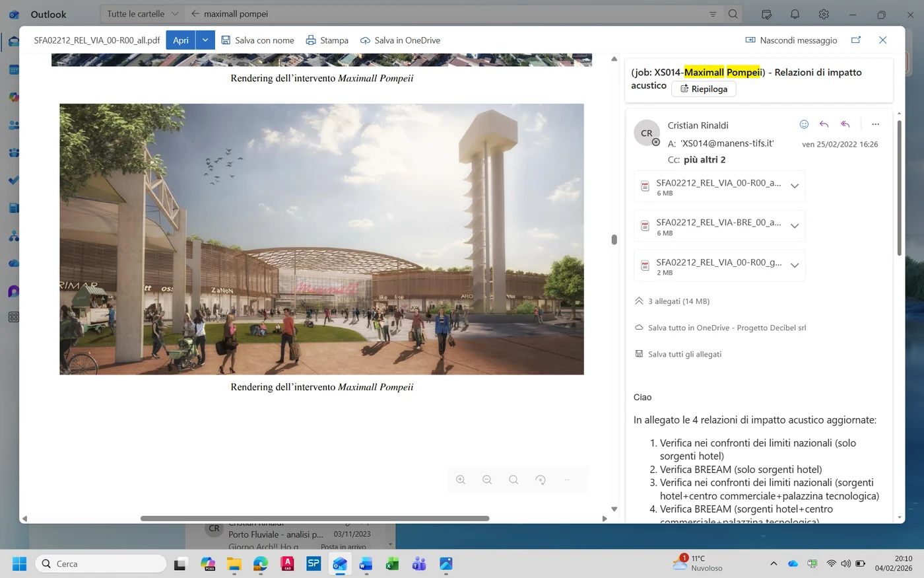Open AutoCAD from the taskbar
The width and height of the screenshot is (924, 578).
287,563
